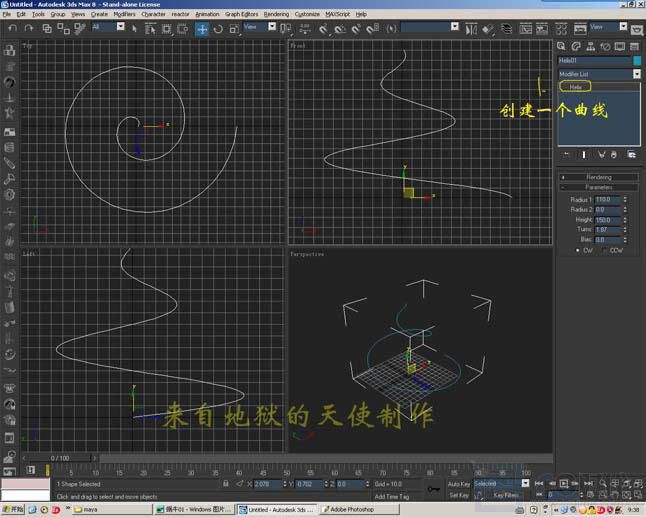The width and height of the screenshot is (646, 517).
Task: Activate the Select and Link tool
Action: pyautogui.click(x=47, y=28)
